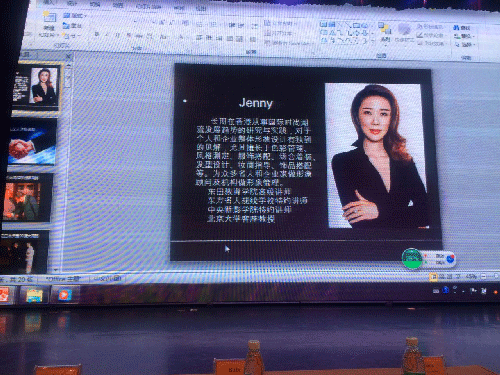Open the Section (节) dropdown
500x375 pixels.
(71, 35)
